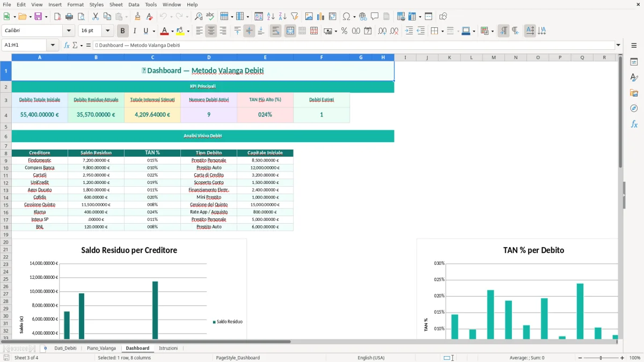Apply the red font color swatch
The width and height of the screenshot is (644, 362).
(165, 31)
